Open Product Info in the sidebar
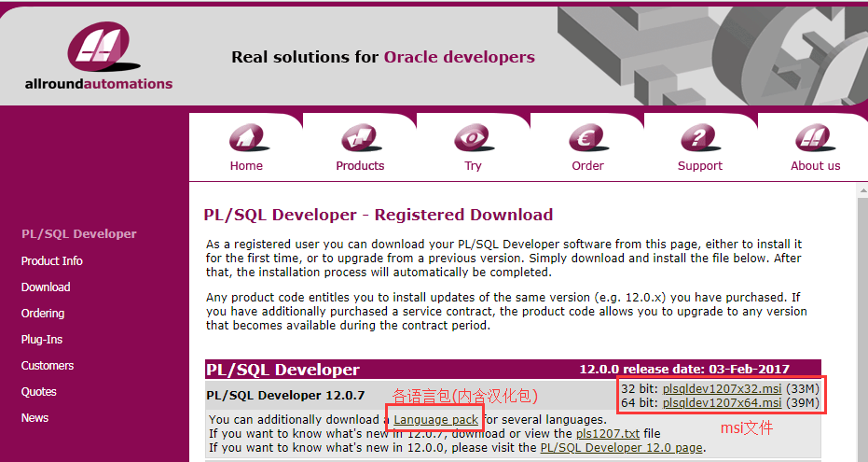 [x=51, y=261]
